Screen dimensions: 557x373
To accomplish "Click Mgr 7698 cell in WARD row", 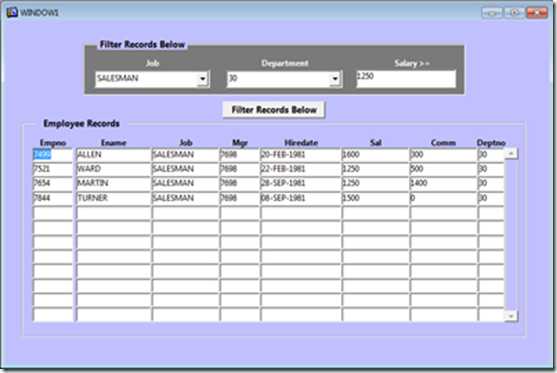I will tap(240, 169).
